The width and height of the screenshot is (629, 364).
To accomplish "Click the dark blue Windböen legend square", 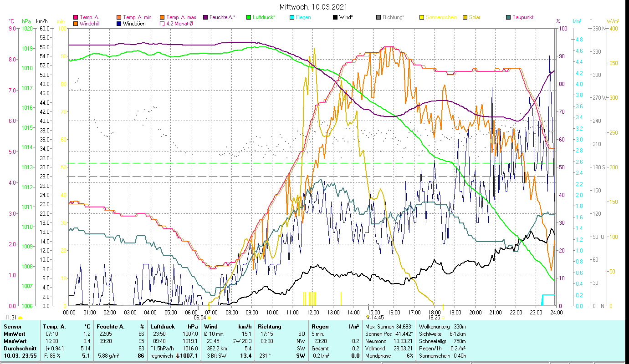I will (x=119, y=24).
